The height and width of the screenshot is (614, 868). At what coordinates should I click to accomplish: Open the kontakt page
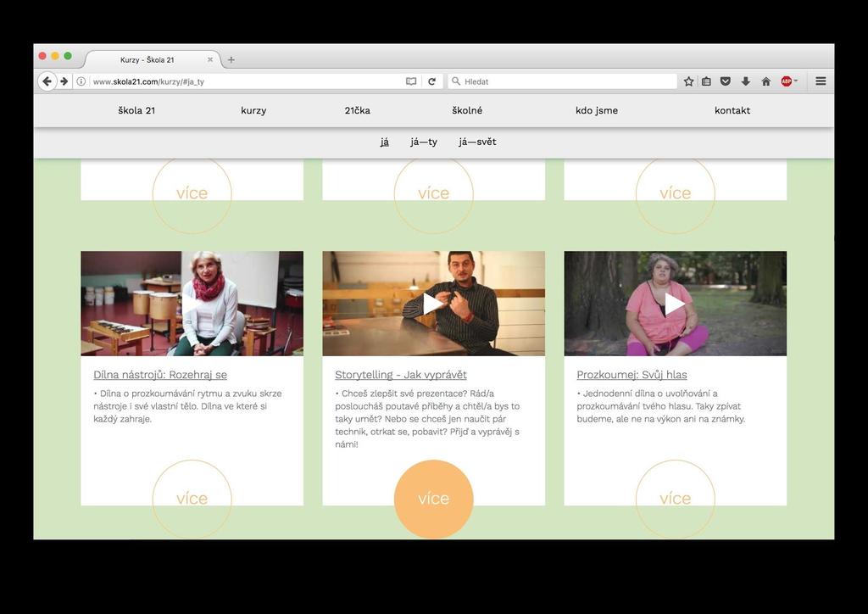point(732,110)
